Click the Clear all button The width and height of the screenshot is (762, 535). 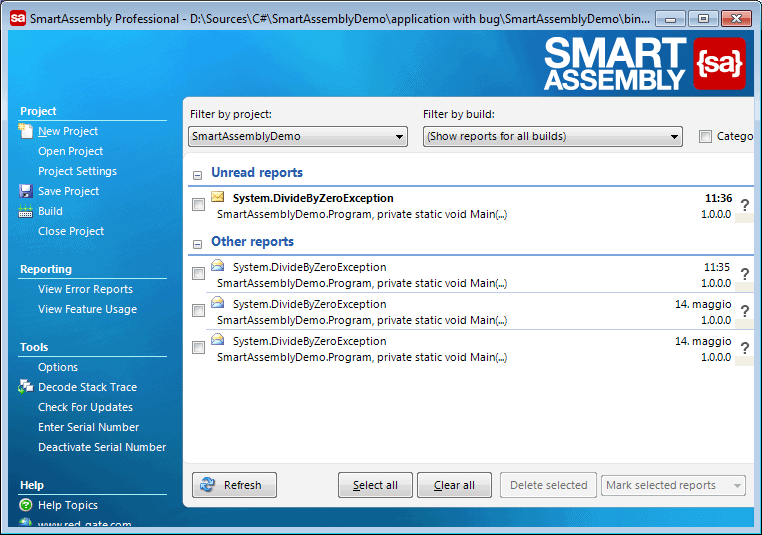[x=454, y=485]
